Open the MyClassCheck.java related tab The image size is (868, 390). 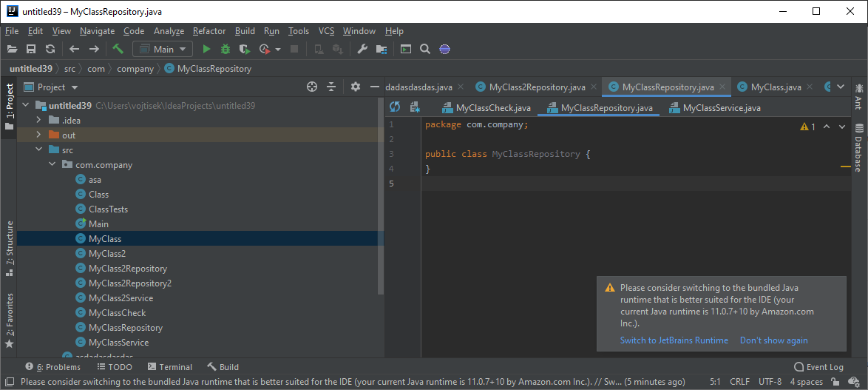point(486,107)
